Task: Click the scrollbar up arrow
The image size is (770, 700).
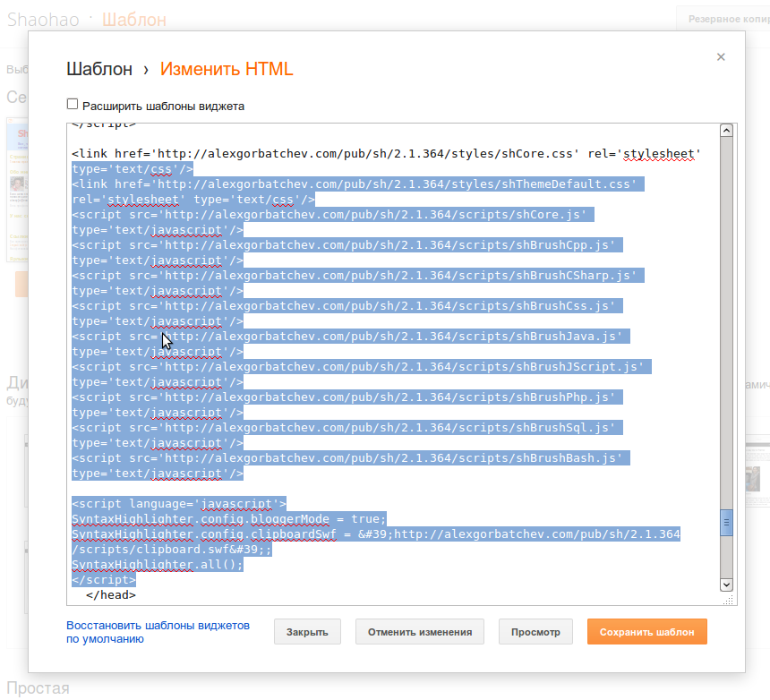Action: (726, 131)
